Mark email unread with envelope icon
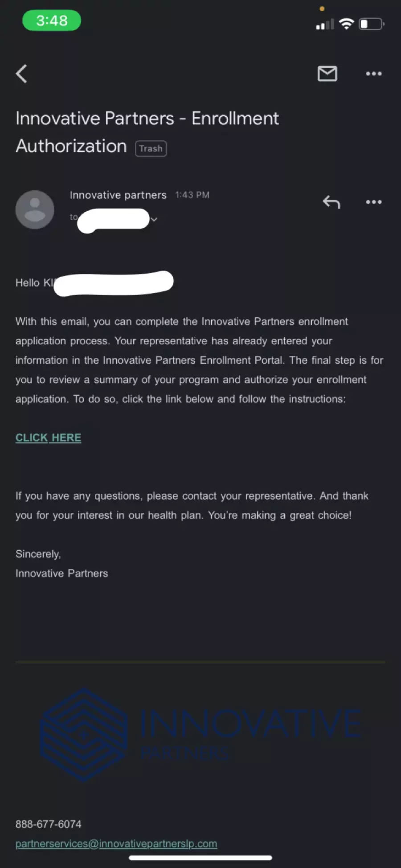The image size is (401, 868). (327, 74)
